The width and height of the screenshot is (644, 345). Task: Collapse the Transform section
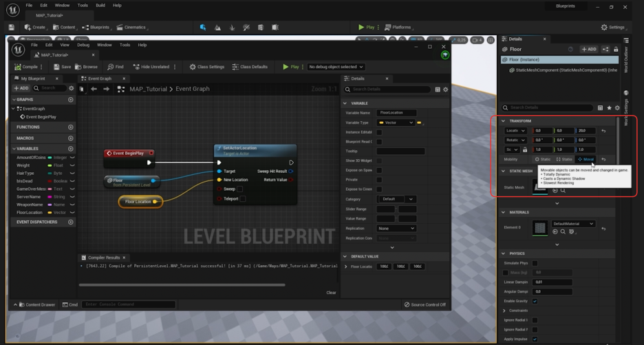[x=503, y=121]
